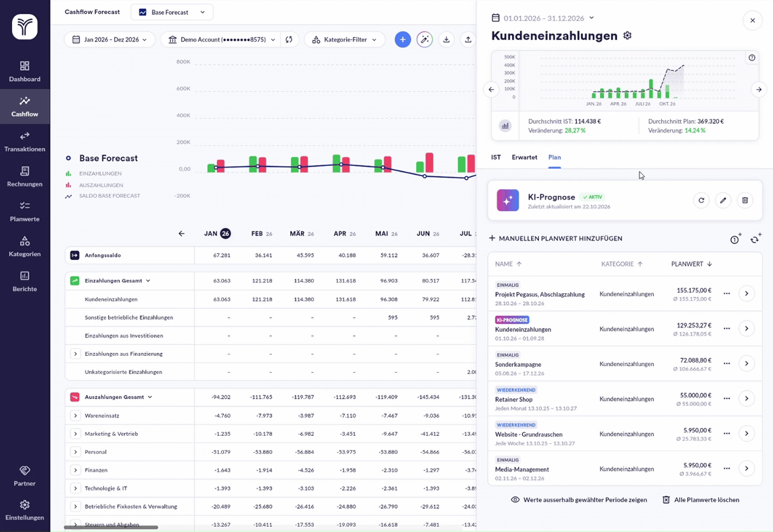This screenshot has height=532, width=773.
Task: Switch to the Erwartet tab
Action: click(x=524, y=157)
